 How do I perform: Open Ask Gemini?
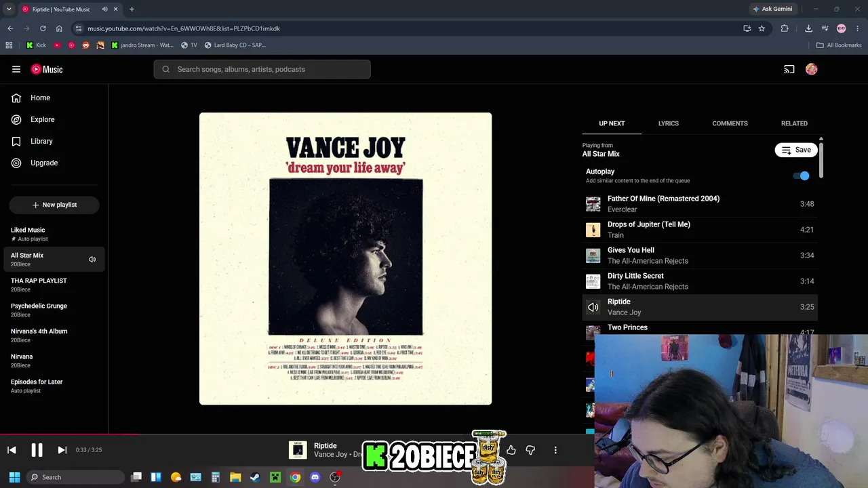[772, 9]
